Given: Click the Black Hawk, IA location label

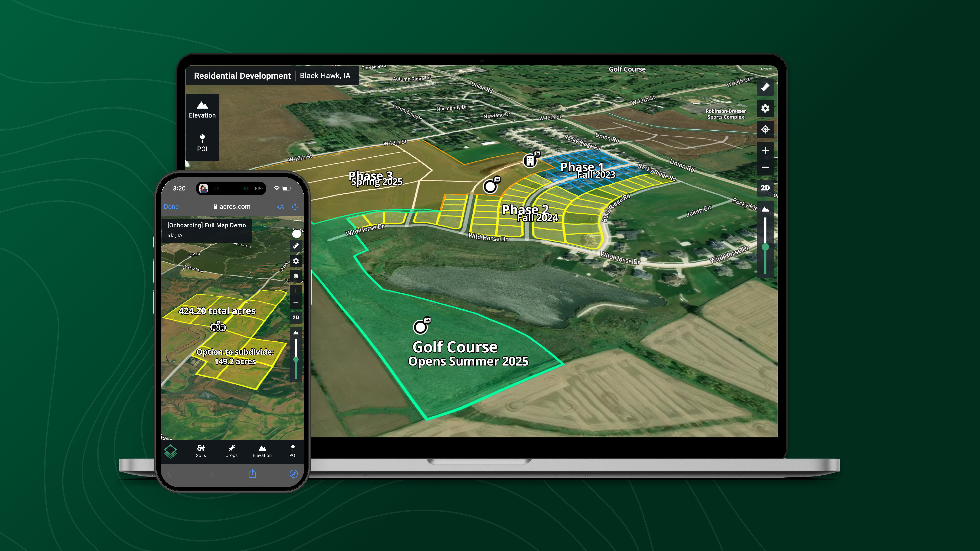Looking at the screenshot, I should pyautogui.click(x=325, y=76).
